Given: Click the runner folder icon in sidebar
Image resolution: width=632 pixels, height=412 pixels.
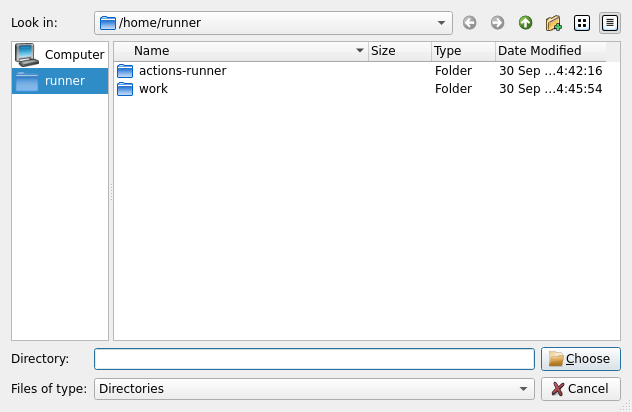Looking at the screenshot, I should (27, 81).
